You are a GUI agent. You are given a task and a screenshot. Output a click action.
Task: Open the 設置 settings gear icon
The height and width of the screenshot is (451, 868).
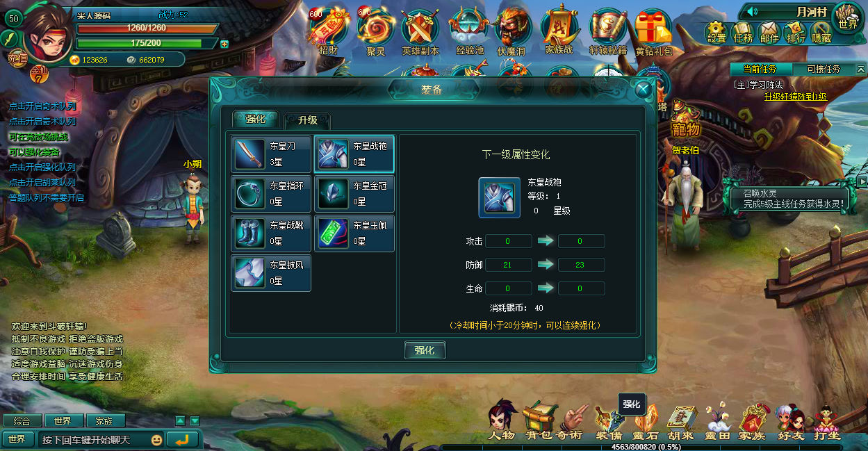[x=716, y=32]
